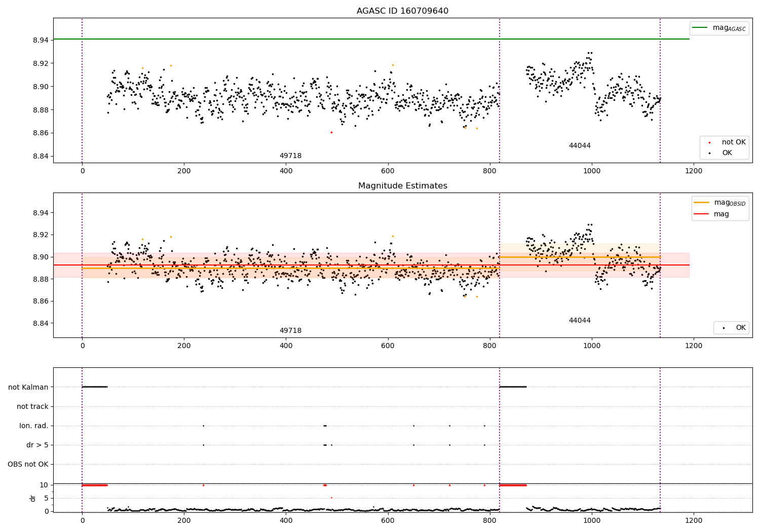Viewport: 760px width, 532px height.
Task: Click the 1000 x-tick label under the Magnitude Estimates plot
Action: tap(592, 346)
